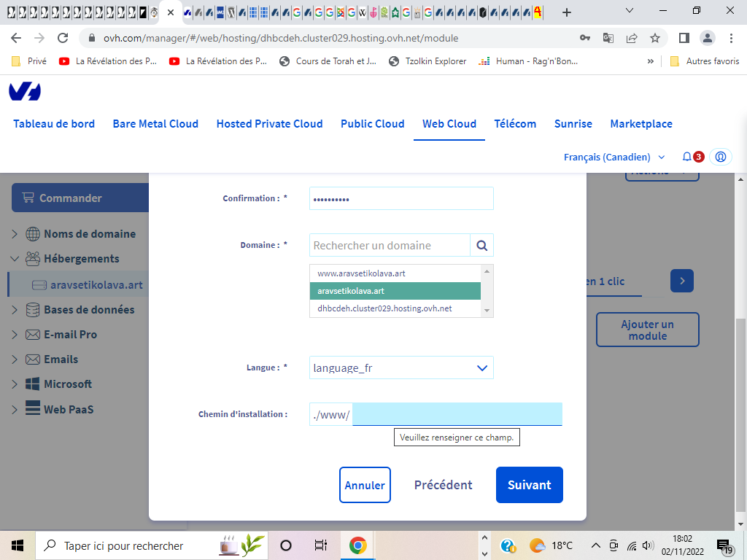
Task: Bookmark this page with the star icon
Action: (655, 38)
